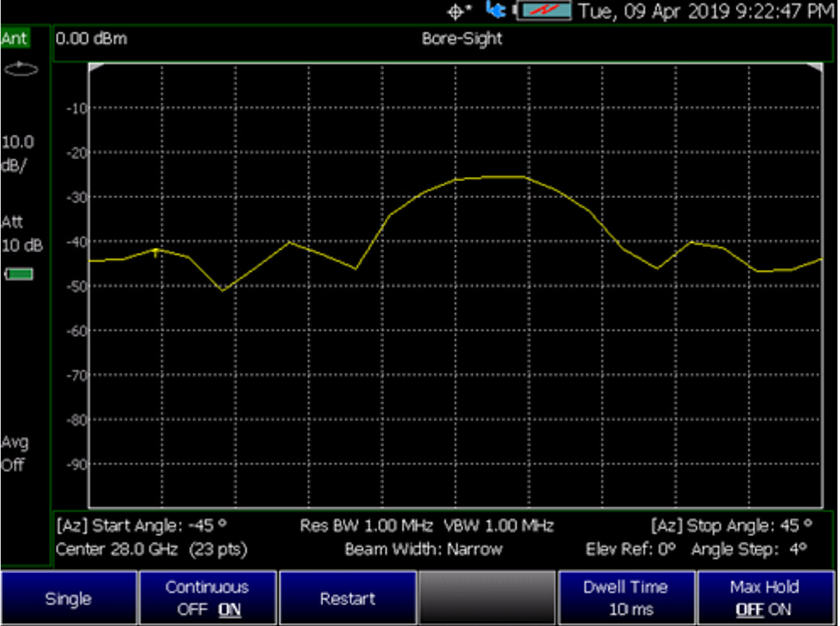Click VBW 1.00 MHz readout
This screenshot has width=840, height=626.
[499, 525]
